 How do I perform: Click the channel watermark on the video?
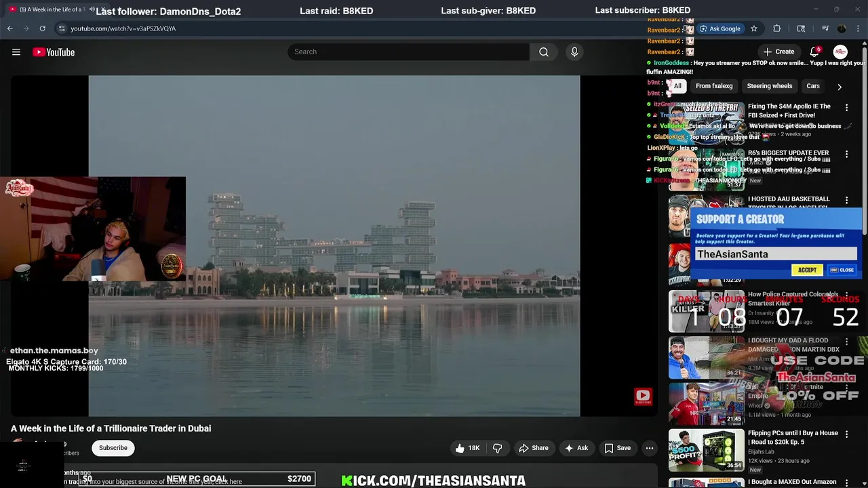643,396
